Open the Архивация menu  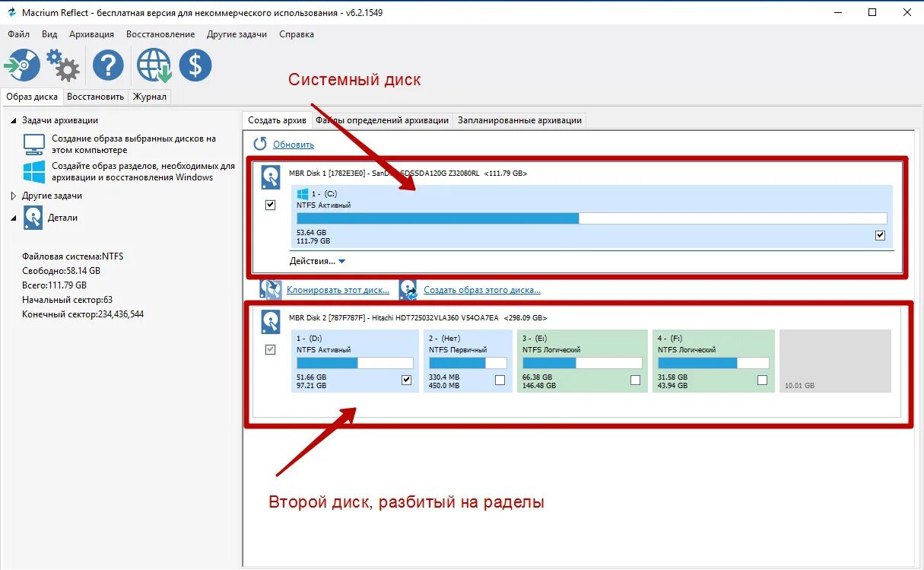[91, 34]
